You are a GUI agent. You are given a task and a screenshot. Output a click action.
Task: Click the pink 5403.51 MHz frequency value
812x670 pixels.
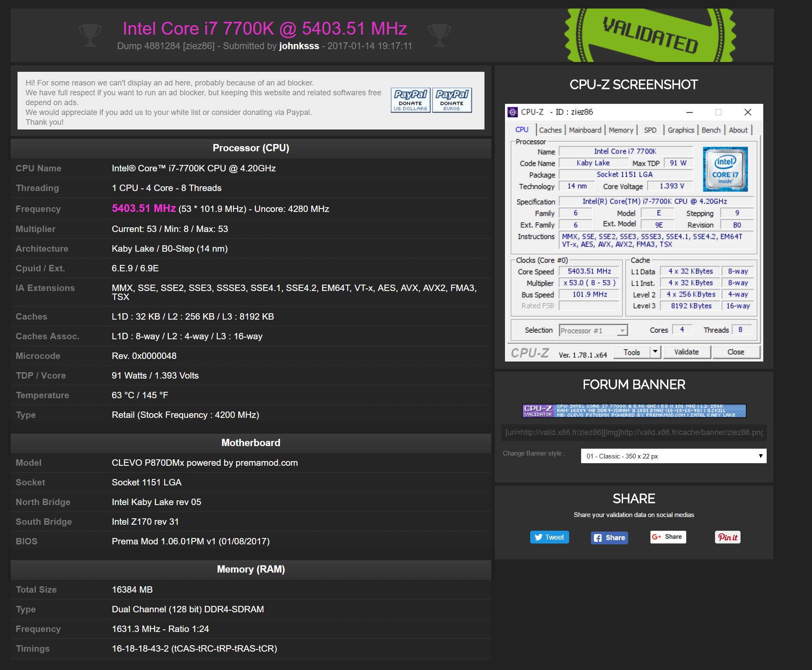point(144,208)
